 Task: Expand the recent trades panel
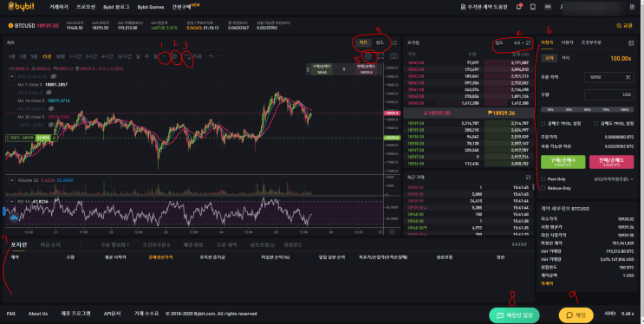[x=528, y=178]
